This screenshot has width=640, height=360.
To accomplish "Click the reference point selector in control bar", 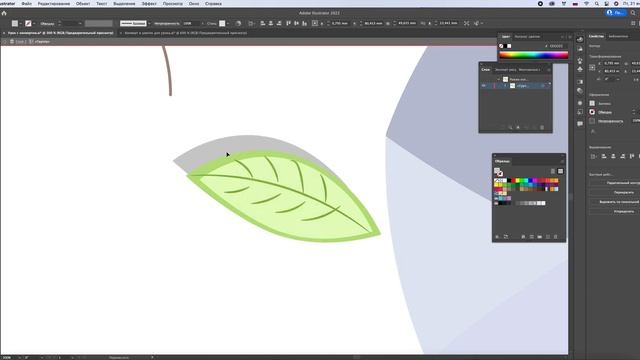I will (x=315, y=23).
